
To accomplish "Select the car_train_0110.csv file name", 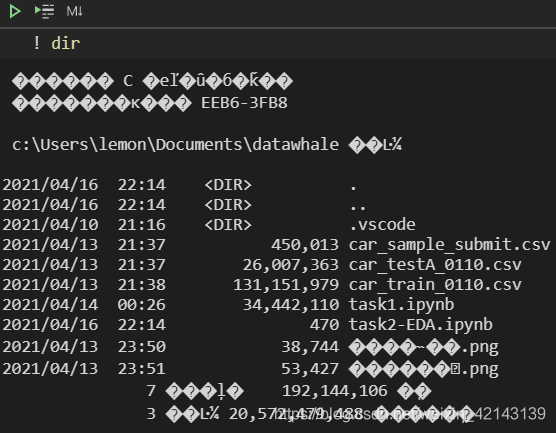I will pyautogui.click(x=435, y=285).
